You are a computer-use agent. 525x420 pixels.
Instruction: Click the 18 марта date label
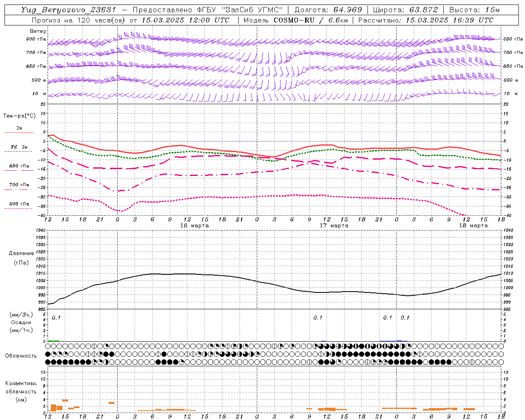tap(473, 226)
